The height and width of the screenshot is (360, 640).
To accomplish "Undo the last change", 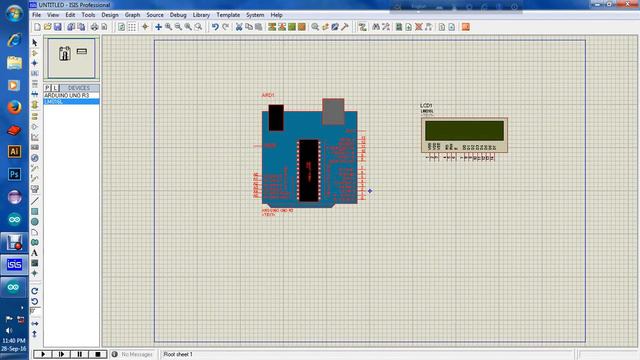I will point(215,27).
